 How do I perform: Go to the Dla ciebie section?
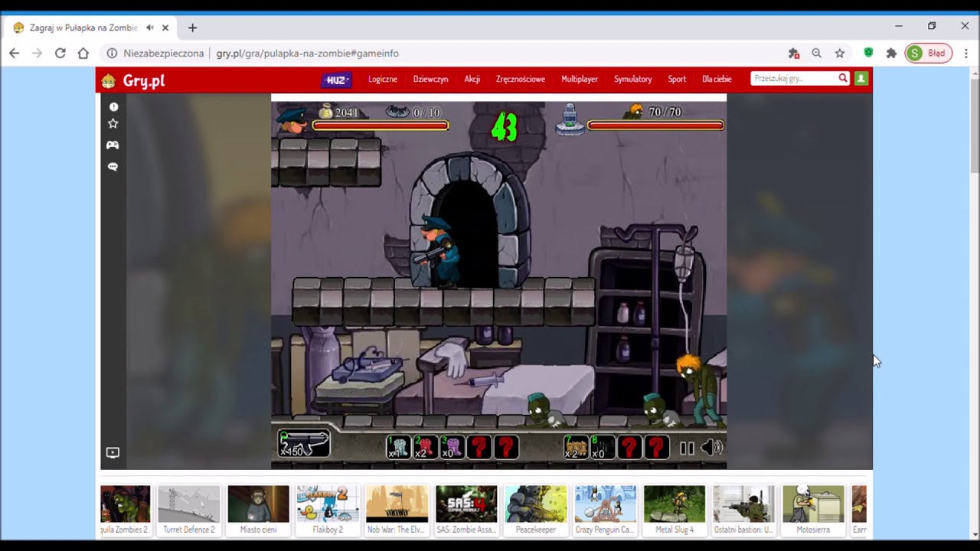pyautogui.click(x=717, y=79)
